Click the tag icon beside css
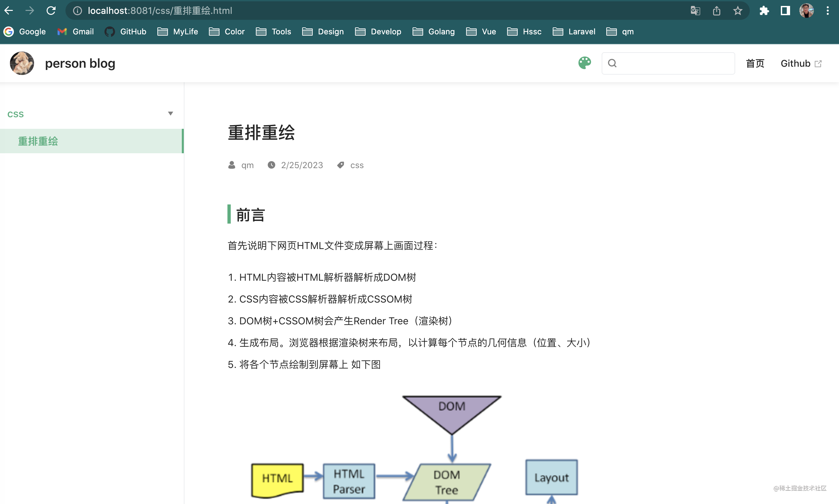The width and height of the screenshot is (839, 504). pyautogui.click(x=340, y=165)
